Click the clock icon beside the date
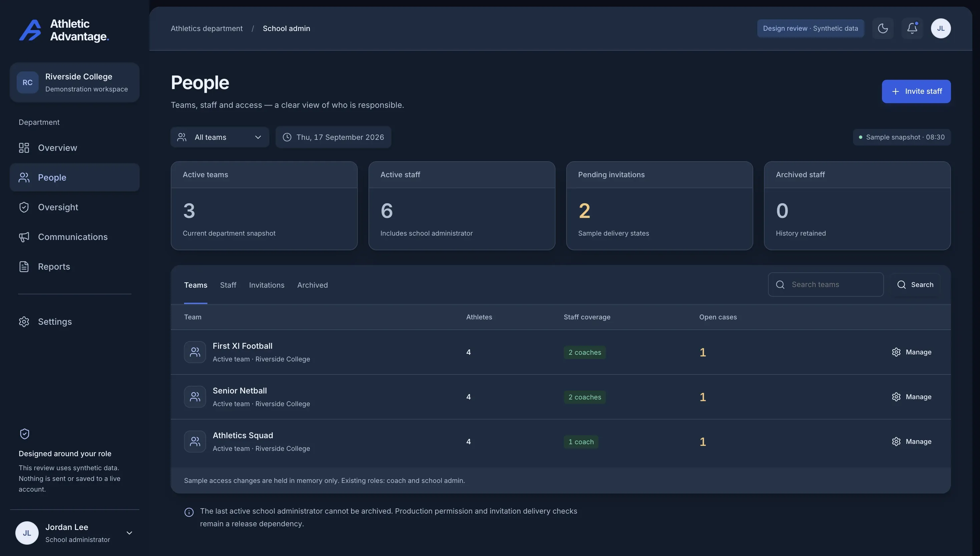 click(x=287, y=137)
